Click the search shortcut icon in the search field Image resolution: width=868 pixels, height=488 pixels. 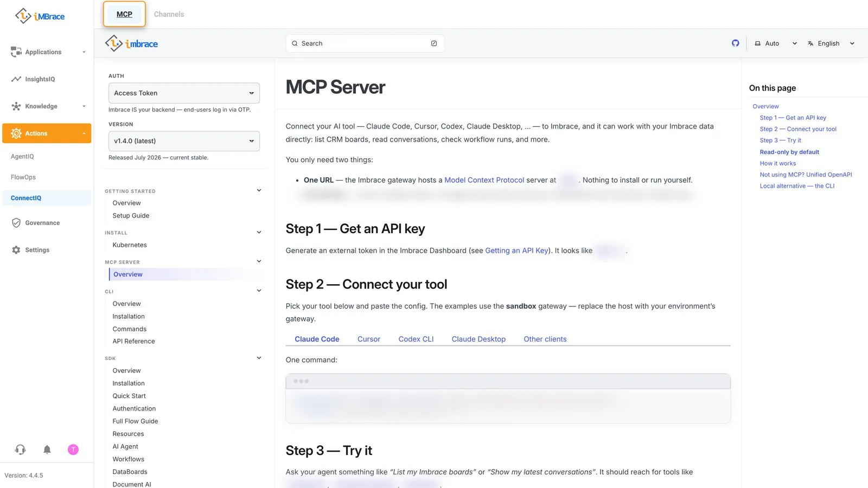click(x=434, y=43)
